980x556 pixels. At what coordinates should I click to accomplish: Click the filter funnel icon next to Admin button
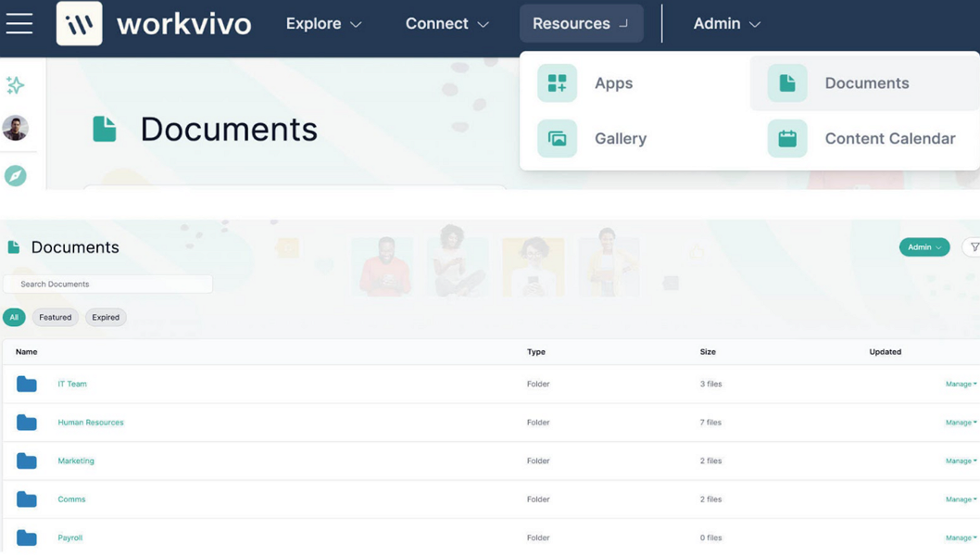click(x=974, y=247)
